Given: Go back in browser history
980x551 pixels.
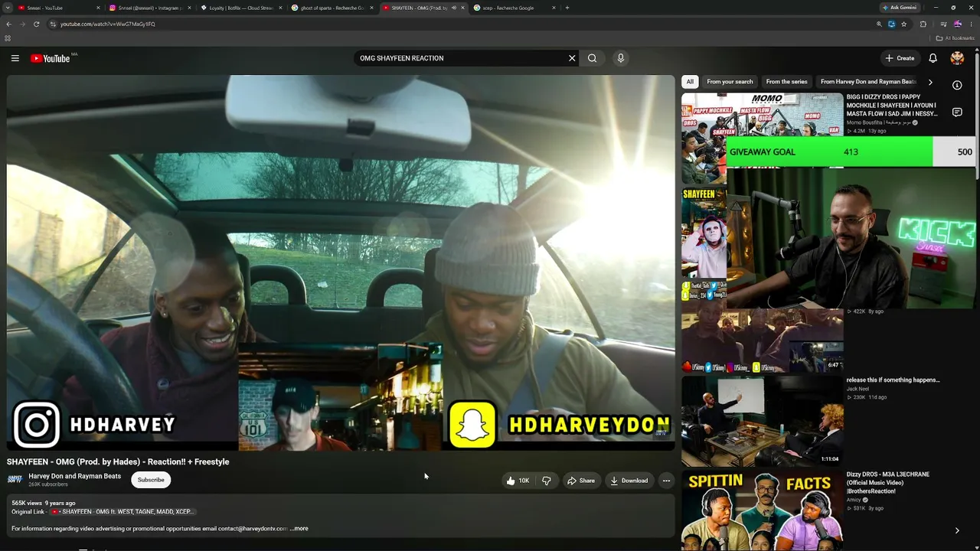Looking at the screenshot, I should [8, 24].
